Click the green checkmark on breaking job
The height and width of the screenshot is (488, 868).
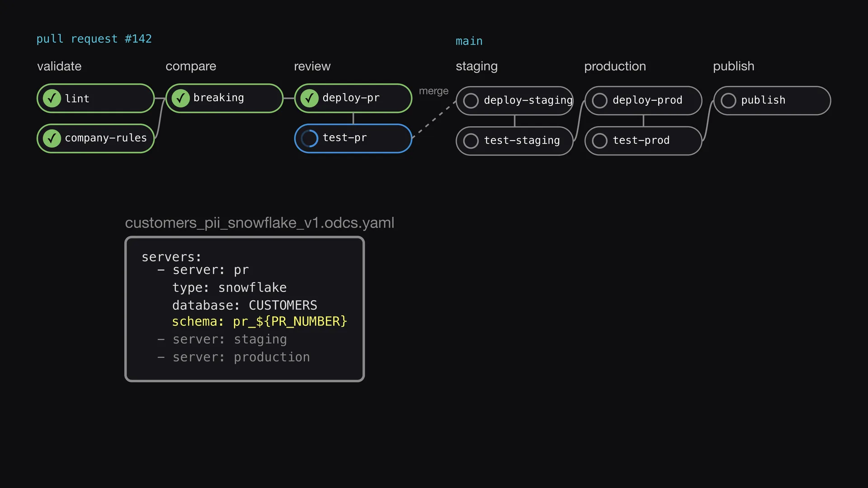point(181,98)
